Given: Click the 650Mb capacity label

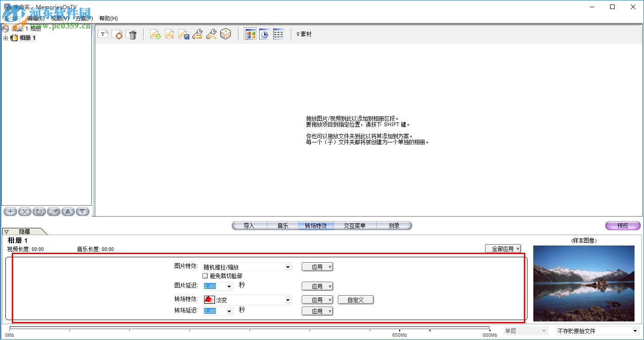Looking at the screenshot, I should [400, 335].
